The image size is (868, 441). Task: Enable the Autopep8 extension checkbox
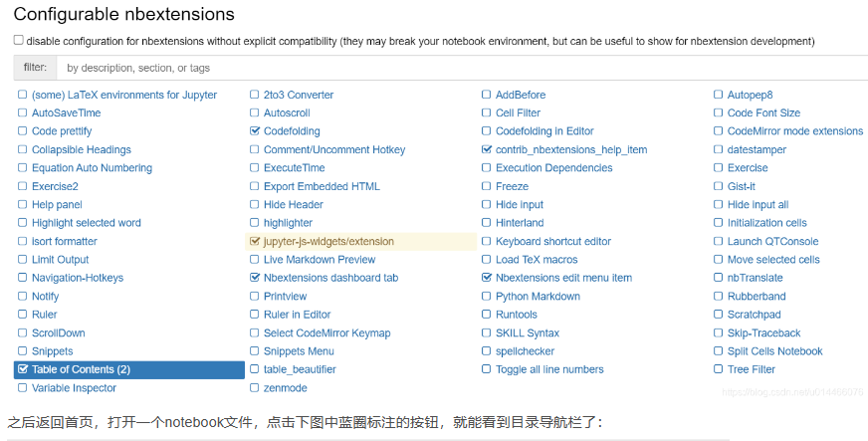click(x=719, y=95)
